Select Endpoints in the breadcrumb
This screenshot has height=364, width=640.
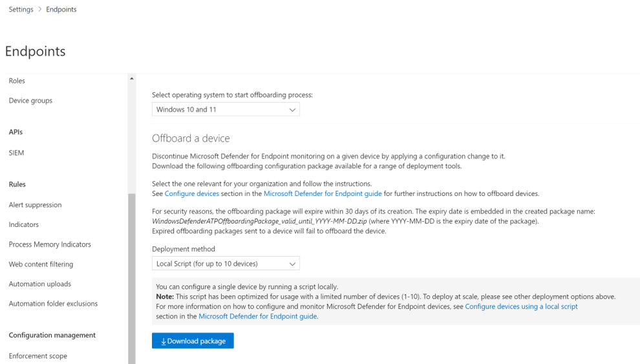61,9
